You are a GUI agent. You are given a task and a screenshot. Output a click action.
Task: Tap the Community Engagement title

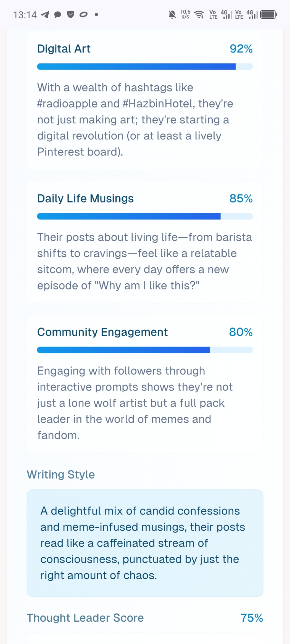(x=102, y=332)
